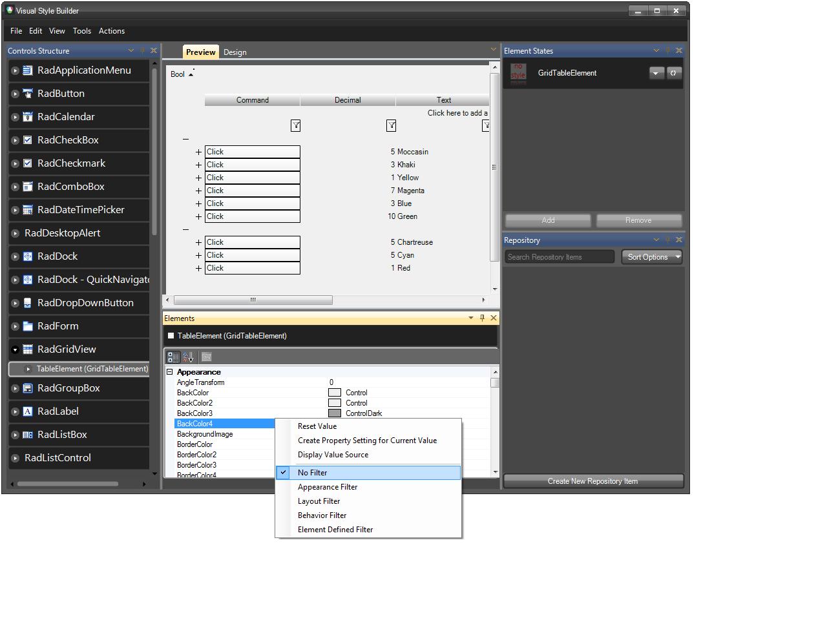The image size is (827, 644).
Task: Collapse the Appearance property category
Action: pyautogui.click(x=170, y=372)
